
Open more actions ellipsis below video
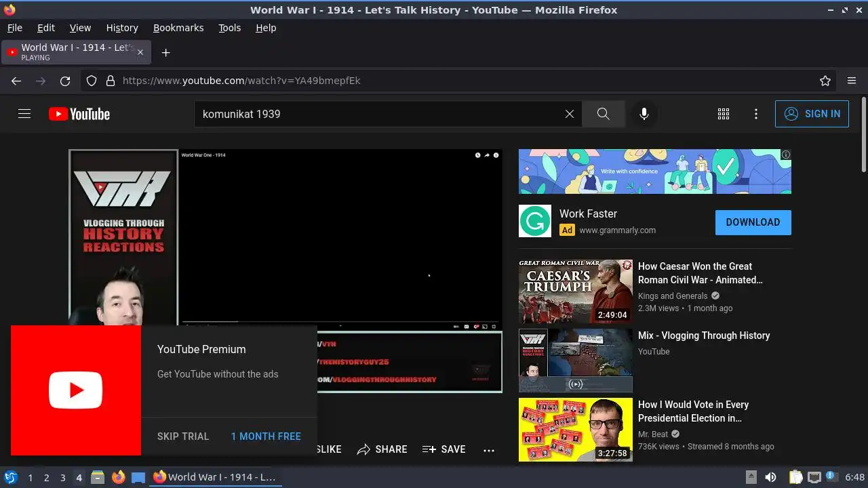tap(489, 449)
